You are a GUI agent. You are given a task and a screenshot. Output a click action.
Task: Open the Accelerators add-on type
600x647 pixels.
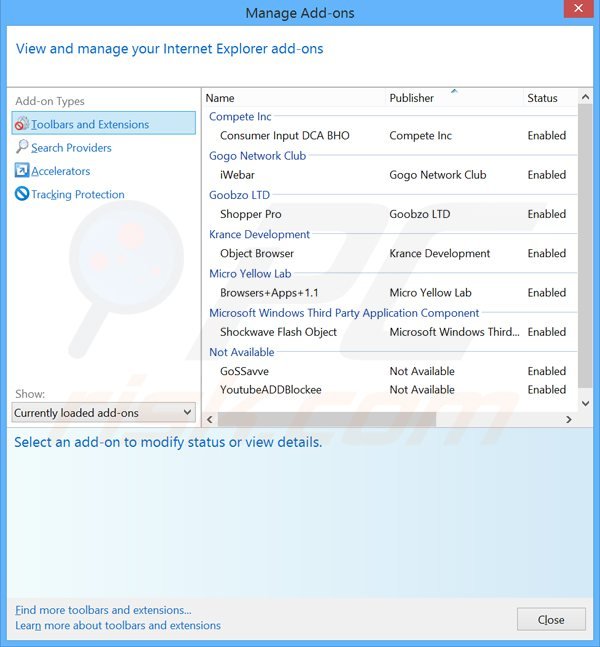[x=61, y=171]
